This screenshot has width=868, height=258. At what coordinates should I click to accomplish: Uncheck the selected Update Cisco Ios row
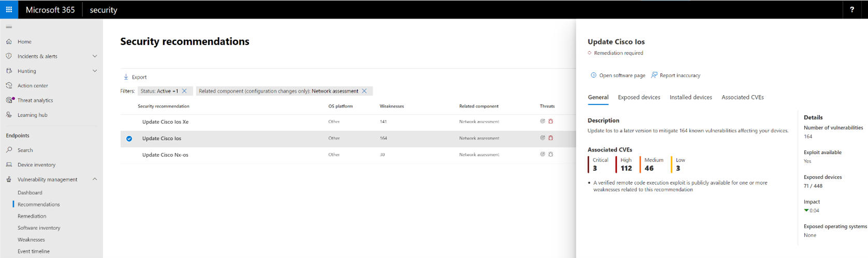129,139
